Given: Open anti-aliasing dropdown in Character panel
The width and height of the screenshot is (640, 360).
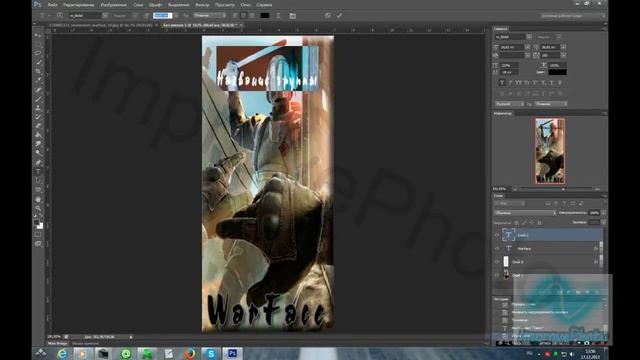Looking at the screenshot, I should tap(551, 104).
